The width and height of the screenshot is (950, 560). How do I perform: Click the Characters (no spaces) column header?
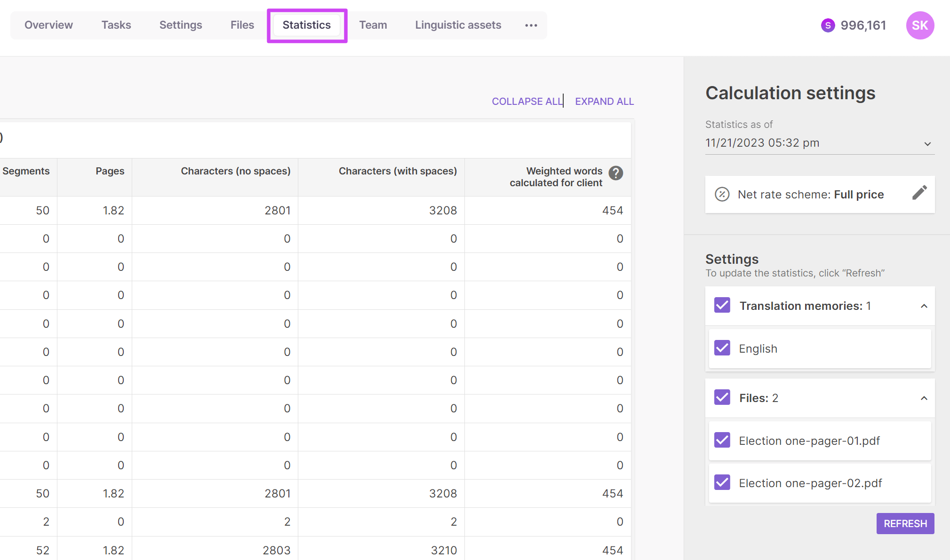[x=236, y=171]
